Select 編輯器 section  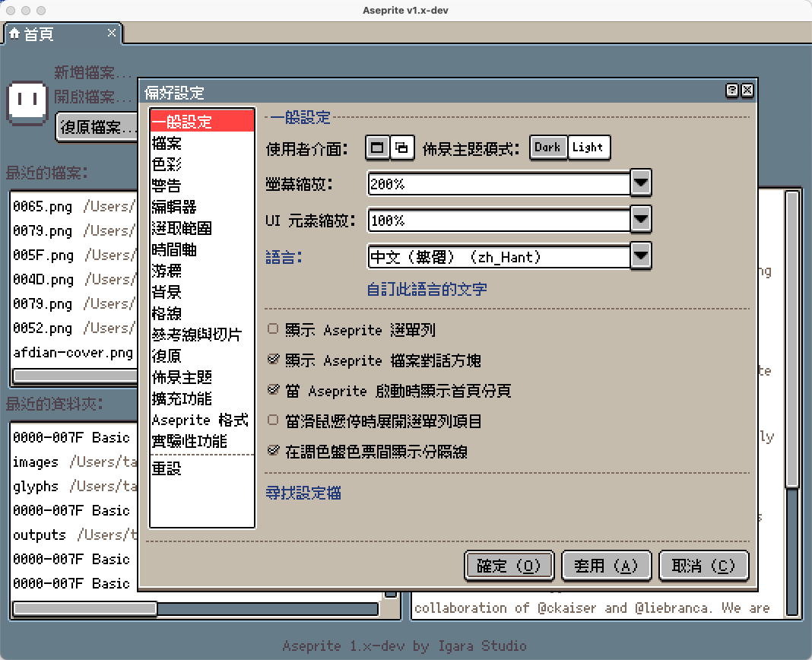click(202, 207)
